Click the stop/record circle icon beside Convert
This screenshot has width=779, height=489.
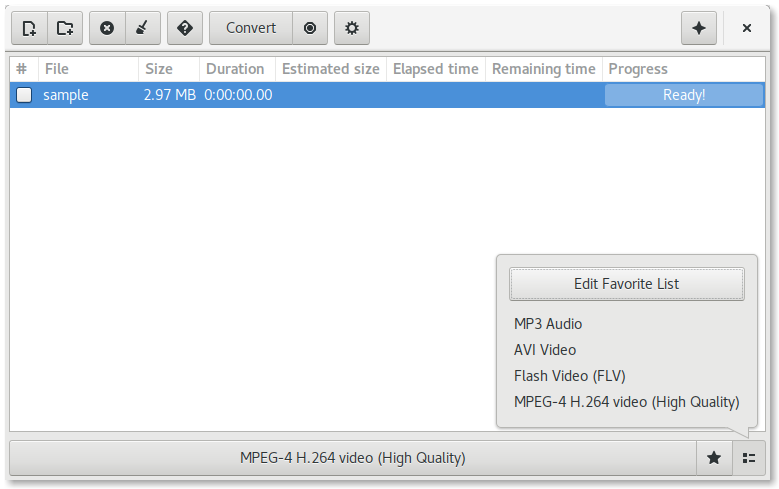click(310, 28)
